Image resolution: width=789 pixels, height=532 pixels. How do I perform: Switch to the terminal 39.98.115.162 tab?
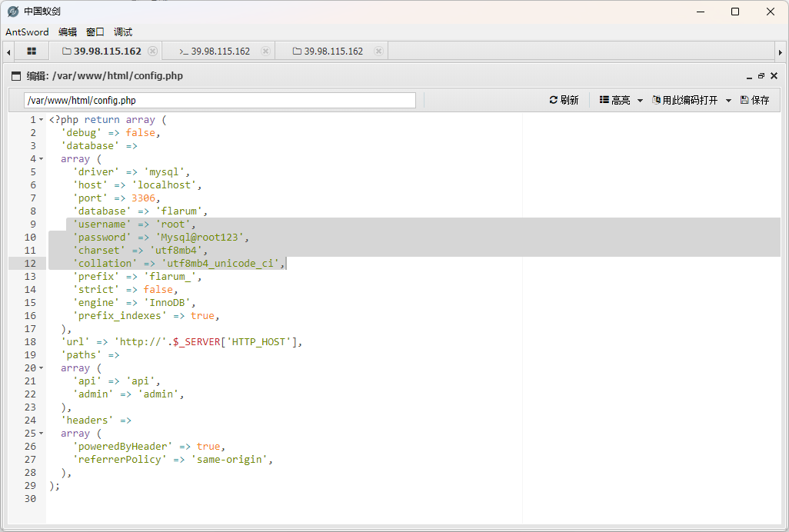(215, 52)
